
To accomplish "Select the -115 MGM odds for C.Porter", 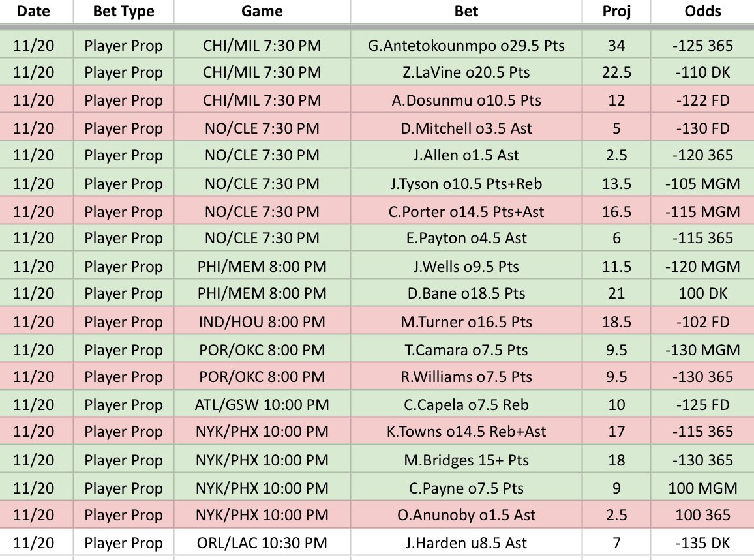I will (702, 211).
